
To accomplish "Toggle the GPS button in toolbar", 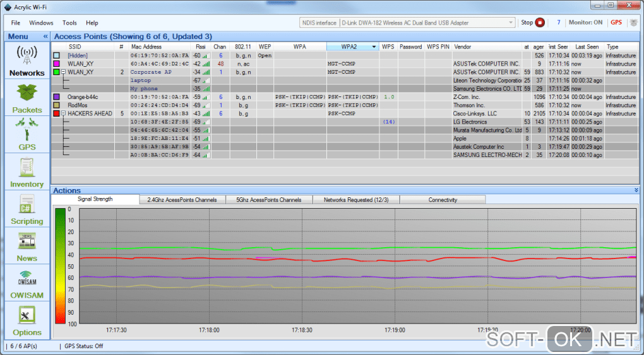I will pyautogui.click(x=616, y=23).
